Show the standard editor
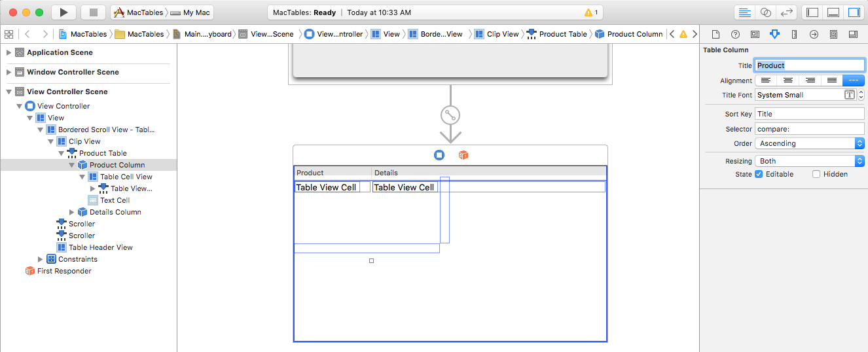This screenshot has width=868, height=352. pyautogui.click(x=744, y=12)
